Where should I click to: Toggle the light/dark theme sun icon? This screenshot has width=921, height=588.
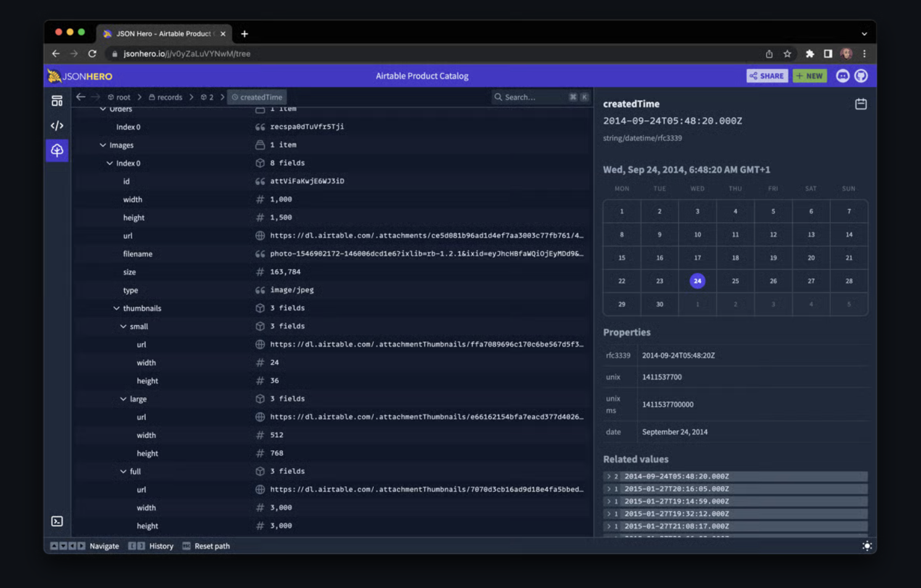[867, 546]
